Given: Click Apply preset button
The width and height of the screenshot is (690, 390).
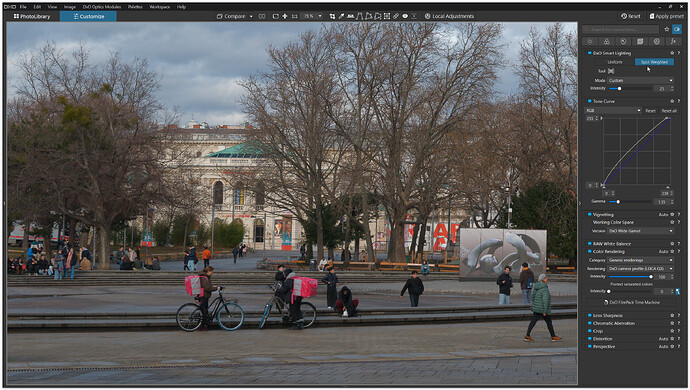Looking at the screenshot, I should 667,16.
